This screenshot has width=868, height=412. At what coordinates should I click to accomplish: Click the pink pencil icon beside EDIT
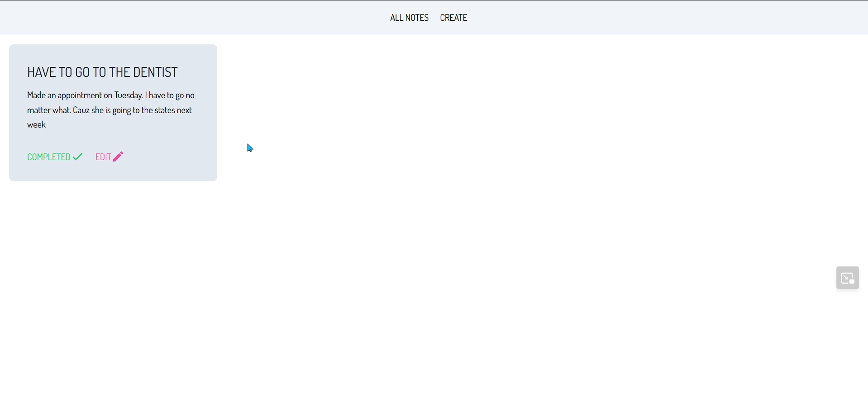pyautogui.click(x=118, y=156)
